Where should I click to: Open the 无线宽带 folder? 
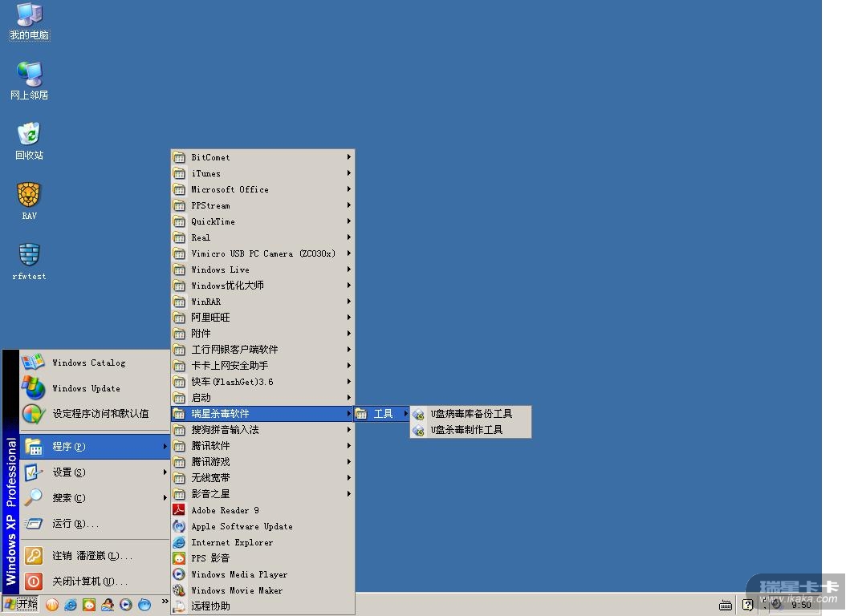[x=263, y=478]
